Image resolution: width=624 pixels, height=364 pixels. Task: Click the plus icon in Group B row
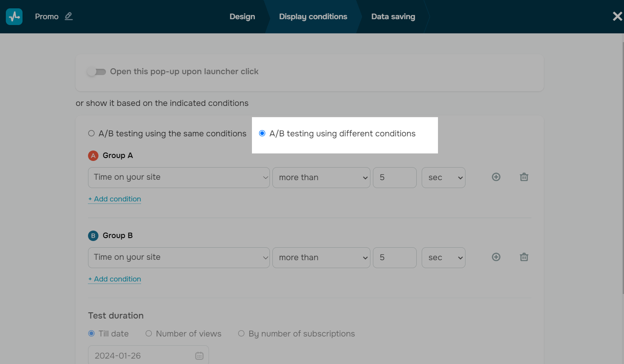coord(496,257)
